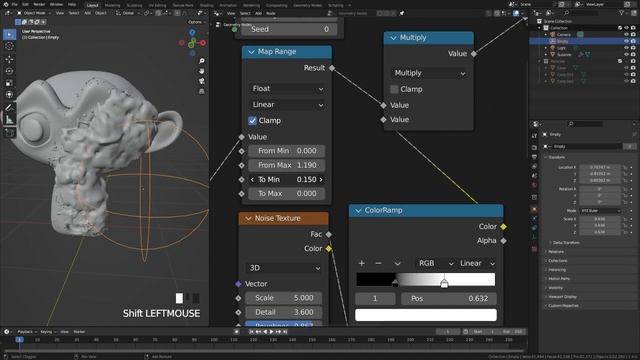Switch to the Layout workspace tab

coord(93,5)
